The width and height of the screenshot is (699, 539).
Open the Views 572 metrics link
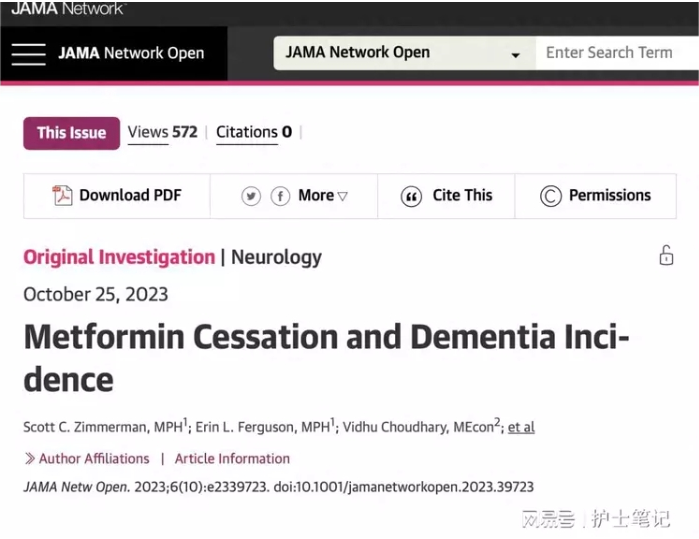coord(162,132)
